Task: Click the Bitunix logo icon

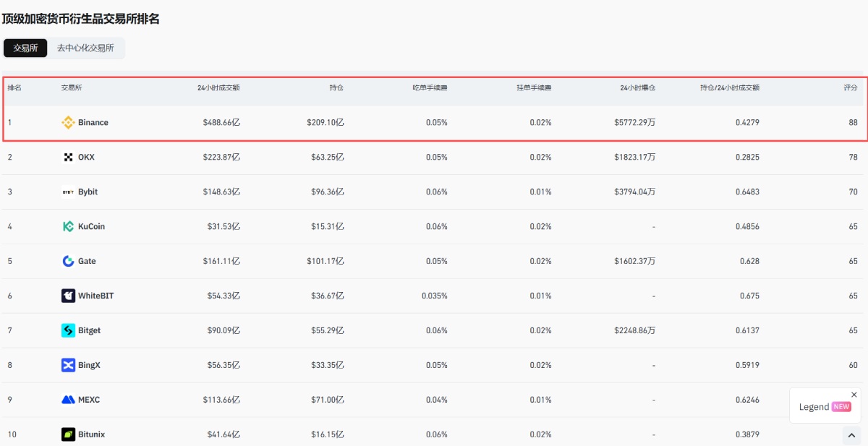Action: pos(68,435)
